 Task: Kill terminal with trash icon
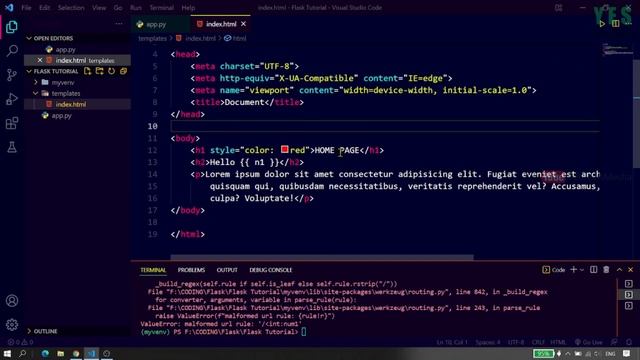pyautogui.click(x=606, y=270)
